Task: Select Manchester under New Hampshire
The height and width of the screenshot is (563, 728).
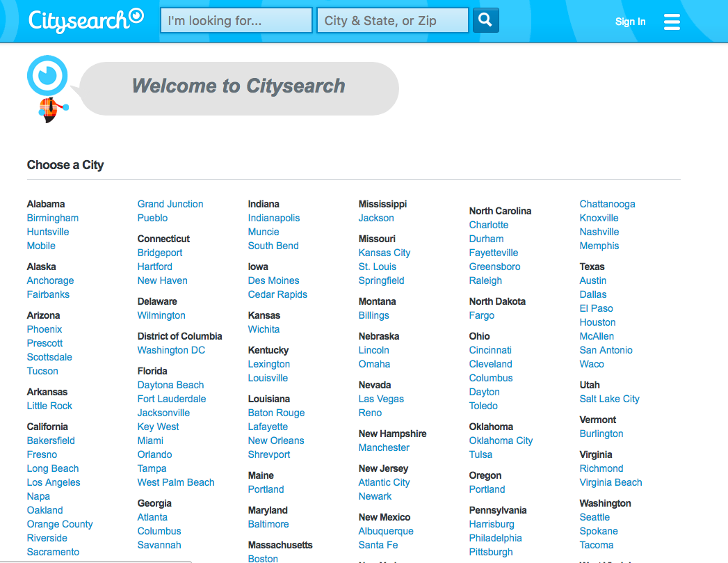Action: click(x=384, y=447)
